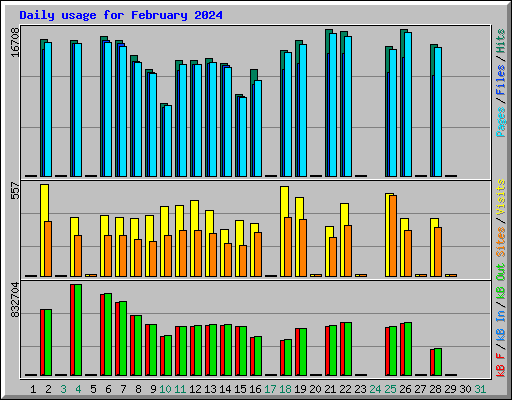Click the green day 17 label
Image resolution: width=512 pixels, height=400 pixels.
[270, 389]
